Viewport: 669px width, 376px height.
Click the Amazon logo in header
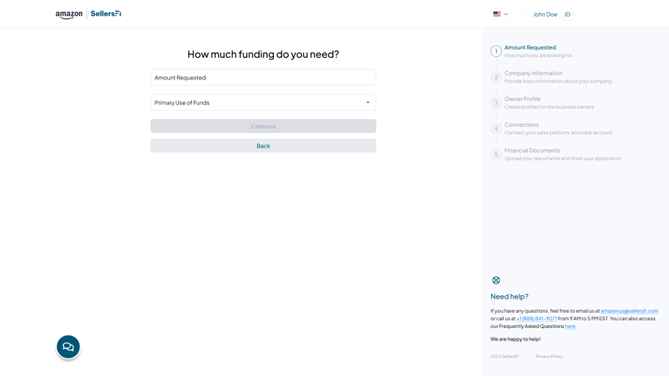(69, 14)
